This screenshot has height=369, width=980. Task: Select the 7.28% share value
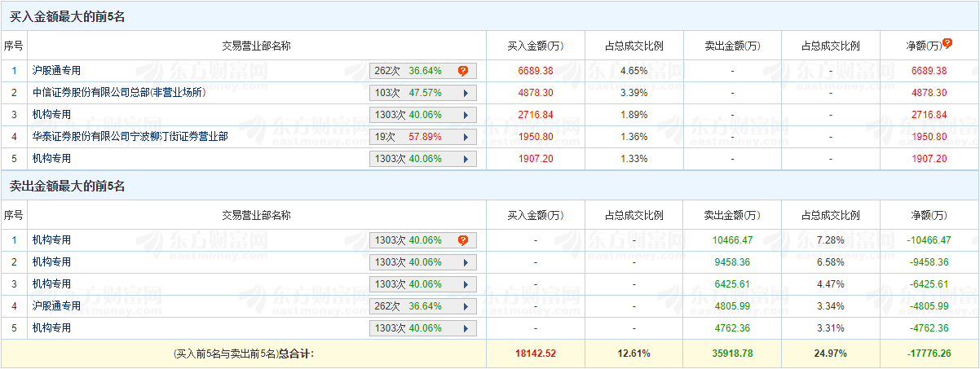click(831, 240)
